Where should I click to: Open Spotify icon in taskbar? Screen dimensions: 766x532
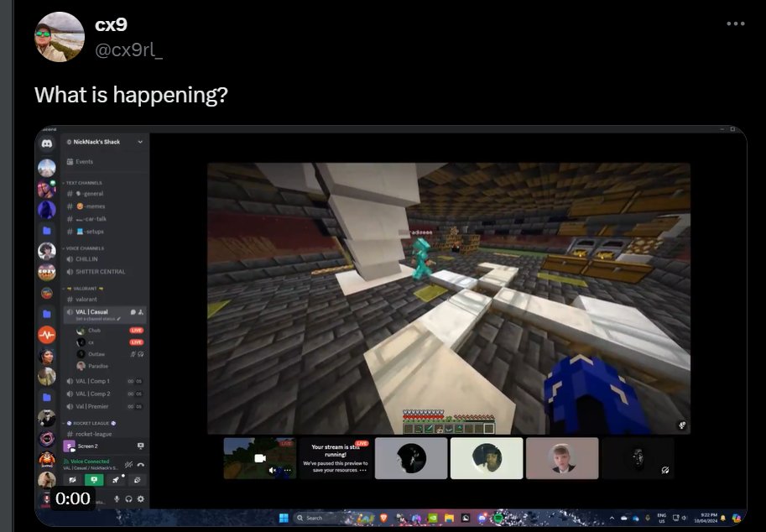[498, 518]
